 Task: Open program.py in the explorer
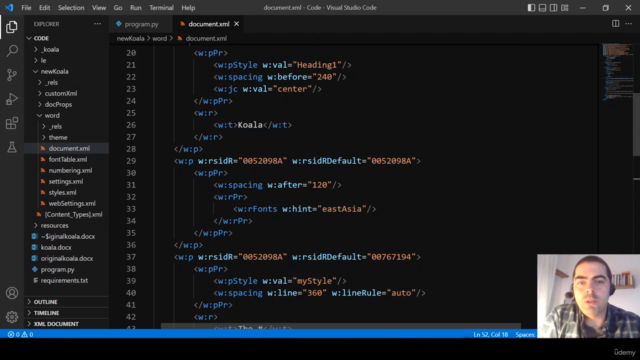(58, 269)
